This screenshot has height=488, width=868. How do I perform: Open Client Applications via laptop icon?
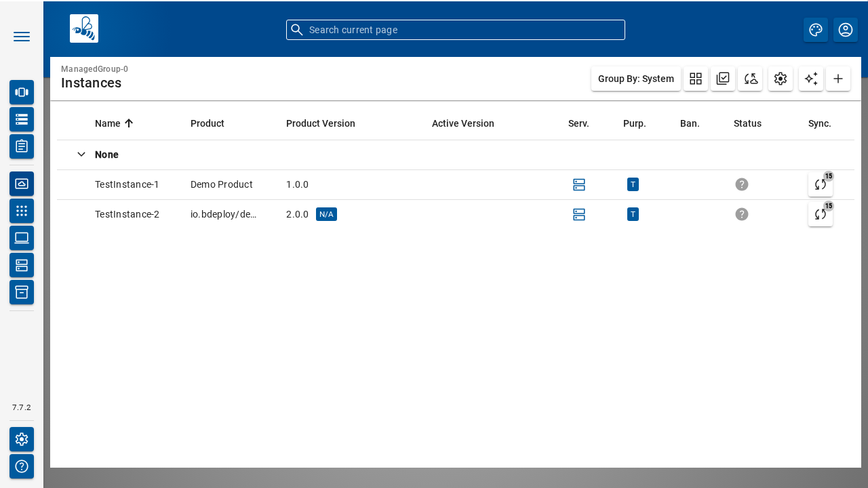pyautogui.click(x=22, y=238)
